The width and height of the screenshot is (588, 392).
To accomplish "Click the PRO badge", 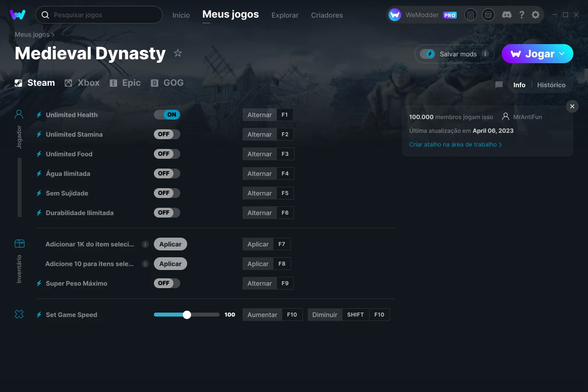I will (450, 15).
